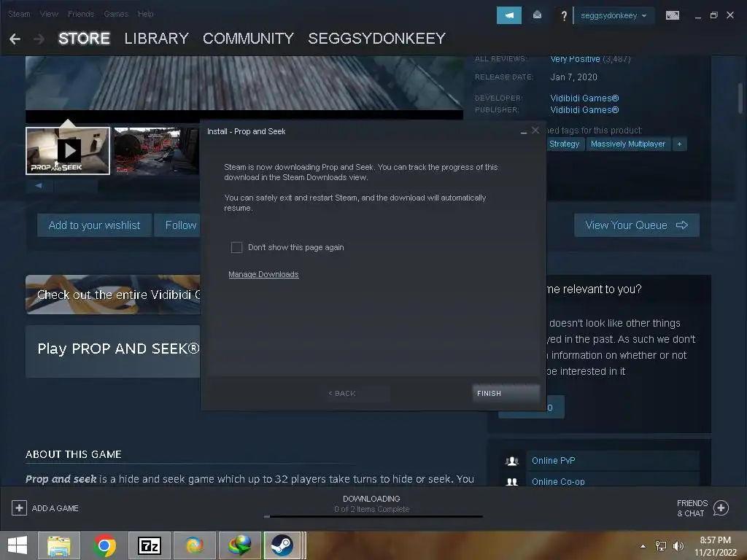The width and height of the screenshot is (747, 560).
Task: Open the Manage Downloads link
Action: click(263, 274)
